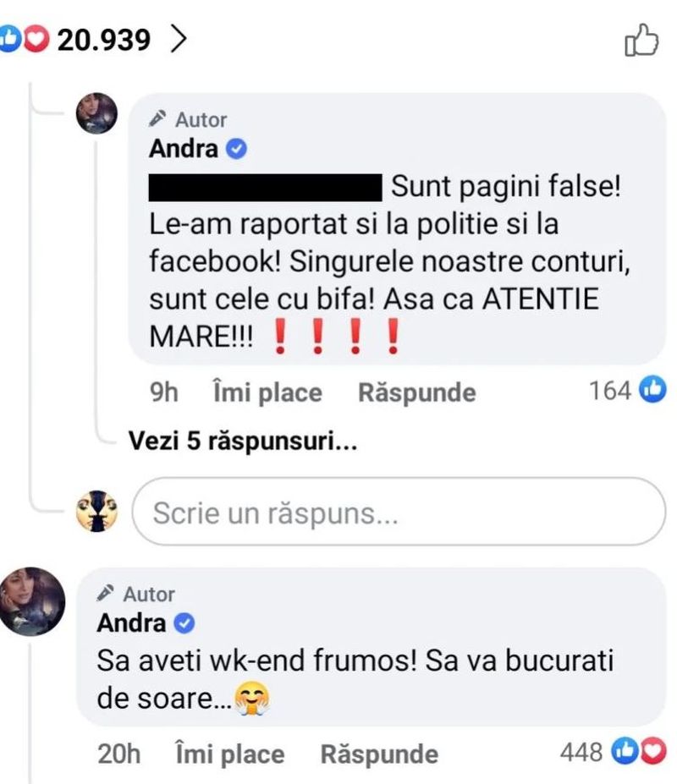This screenshot has width=677, height=784.
Task: Click the Autor pencil badge on the second comment
Action: coord(107,595)
